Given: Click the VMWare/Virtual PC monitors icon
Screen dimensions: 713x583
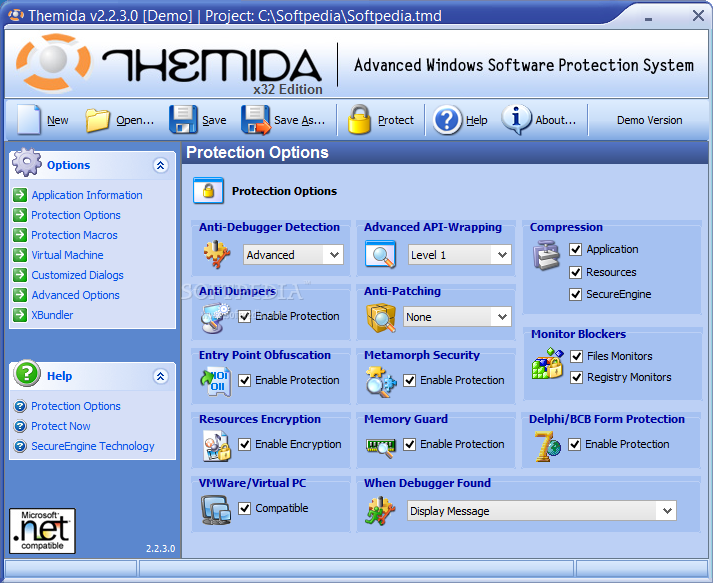Looking at the screenshot, I should click(x=216, y=510).
